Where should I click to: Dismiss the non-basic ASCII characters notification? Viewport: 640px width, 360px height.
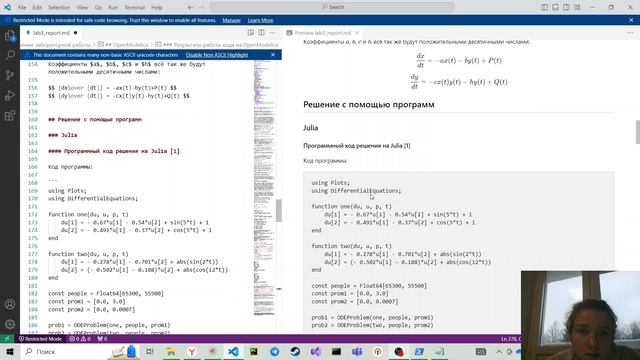point(273,55)
